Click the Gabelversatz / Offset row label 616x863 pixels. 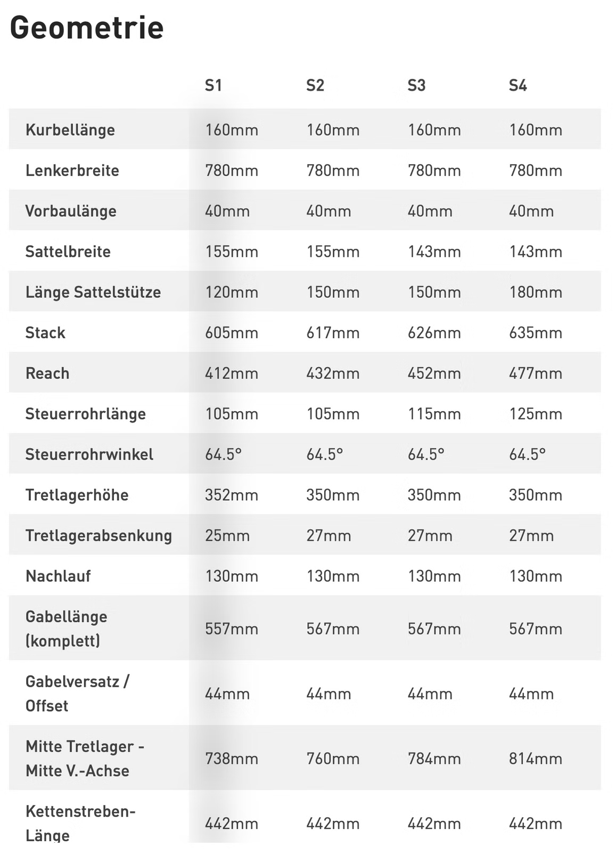77,693
